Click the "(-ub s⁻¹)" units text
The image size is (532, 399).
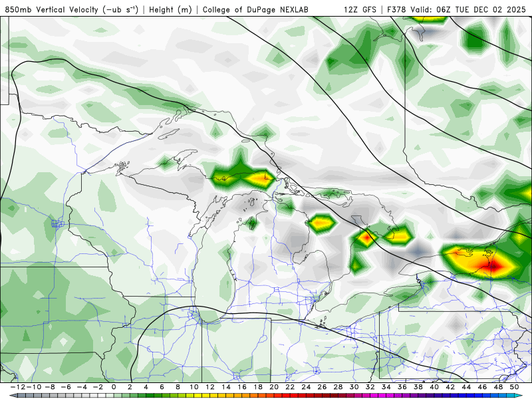[120, 9]
